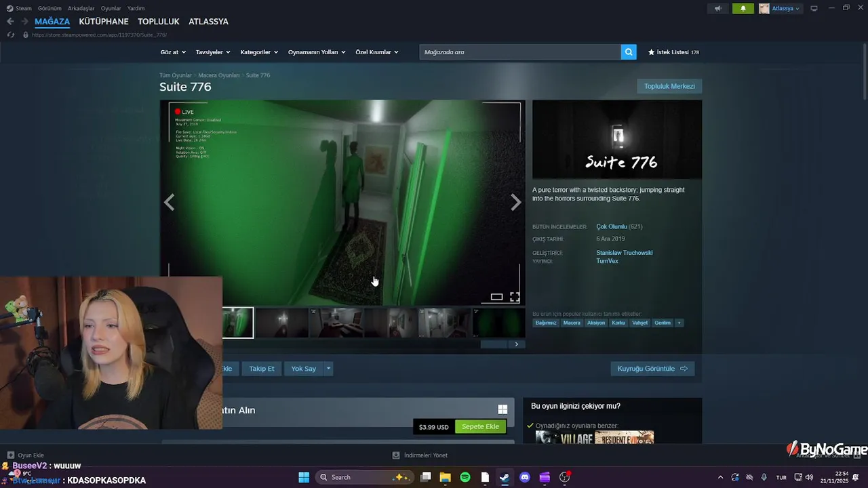Go back with the browser back arrow
The height and width of the screenshot is (488, 868).
tap(10, 22)
